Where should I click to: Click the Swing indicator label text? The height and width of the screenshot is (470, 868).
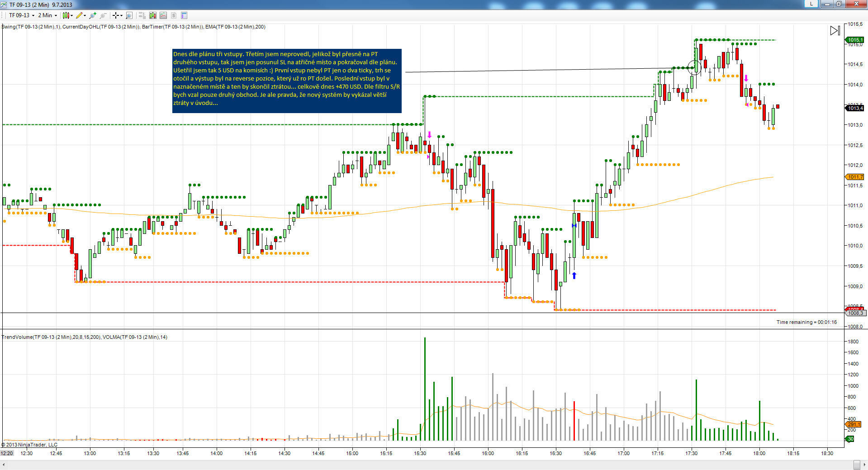click(31, 27)
